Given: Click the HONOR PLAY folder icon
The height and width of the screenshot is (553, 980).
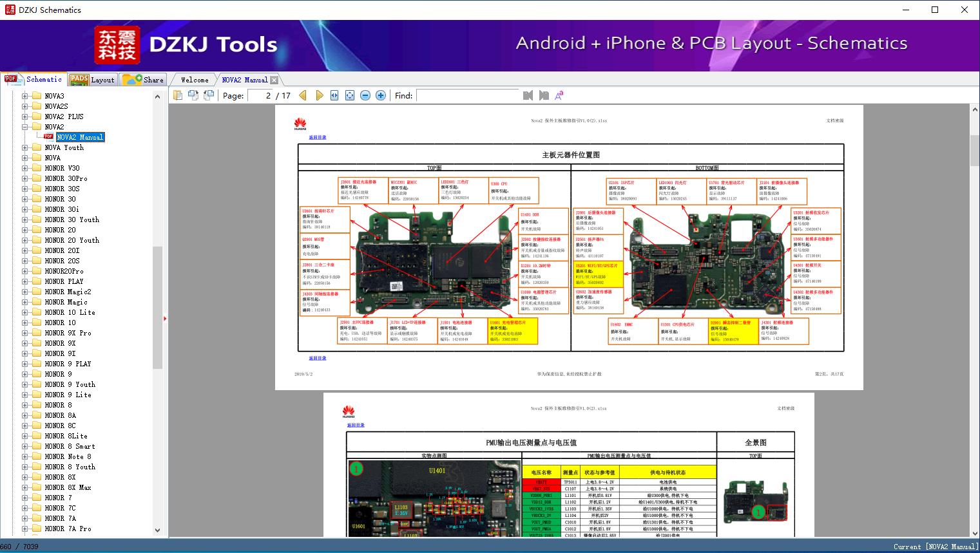Looking at the screenshot, I should pyautogui.click(x=37, y=281).
